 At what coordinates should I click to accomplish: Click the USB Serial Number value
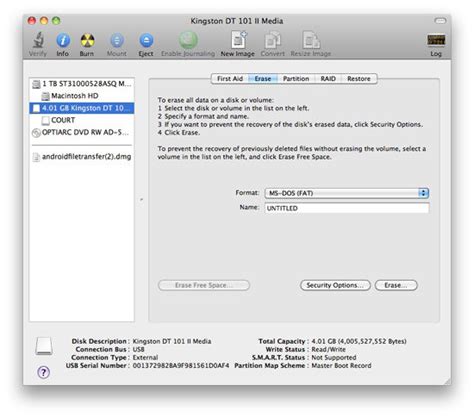(181, 366)
